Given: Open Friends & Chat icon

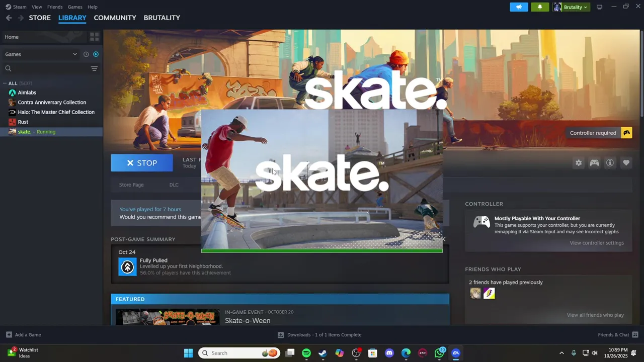Looking at the screenshot, I should (x=635, y=335).
